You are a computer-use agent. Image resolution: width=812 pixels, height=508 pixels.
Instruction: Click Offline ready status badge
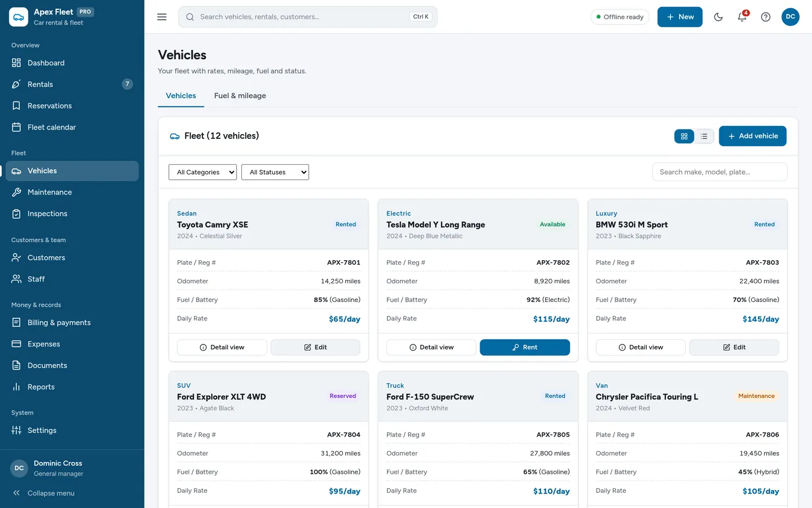(619, 17)
